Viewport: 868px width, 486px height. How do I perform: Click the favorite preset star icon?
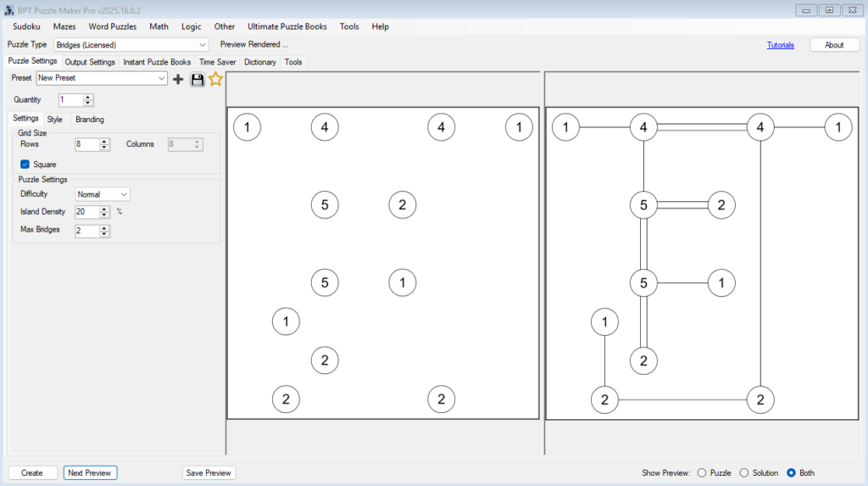point(215,79)
